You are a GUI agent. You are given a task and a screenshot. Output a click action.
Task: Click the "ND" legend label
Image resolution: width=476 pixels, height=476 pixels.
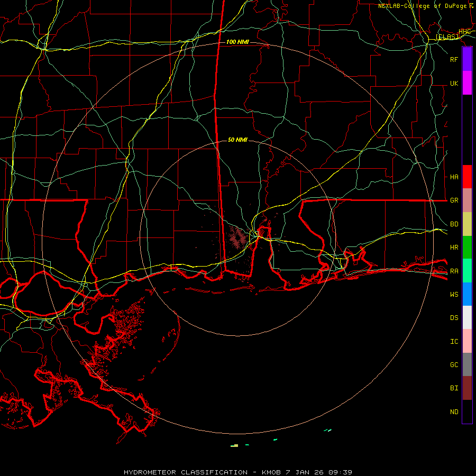454,412
